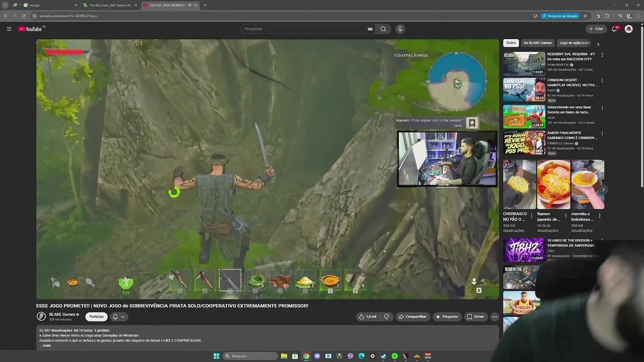This screenshot has height=362, width=644.
Task: Open Microsoft Edge from the taskbar
Action: click(361, 356)
